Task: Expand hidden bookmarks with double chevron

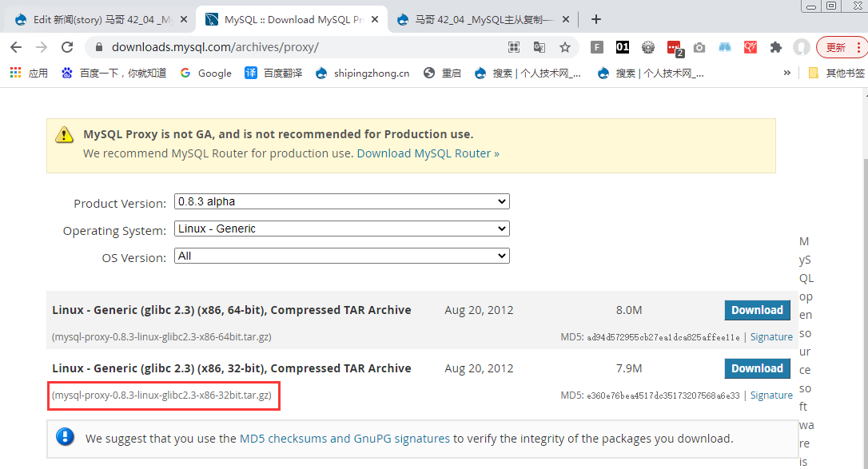Action: tap(786, 73)
